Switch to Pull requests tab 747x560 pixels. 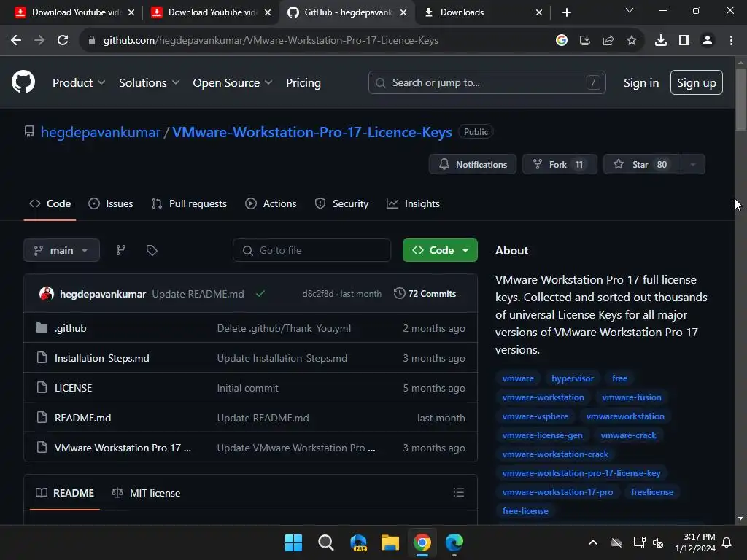189,204
